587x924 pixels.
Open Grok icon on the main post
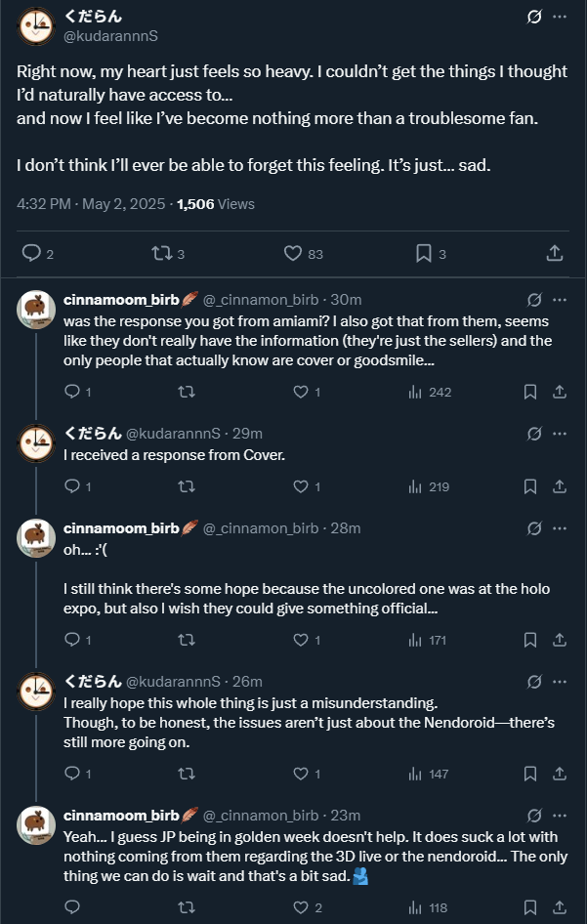tap(534, 17)
